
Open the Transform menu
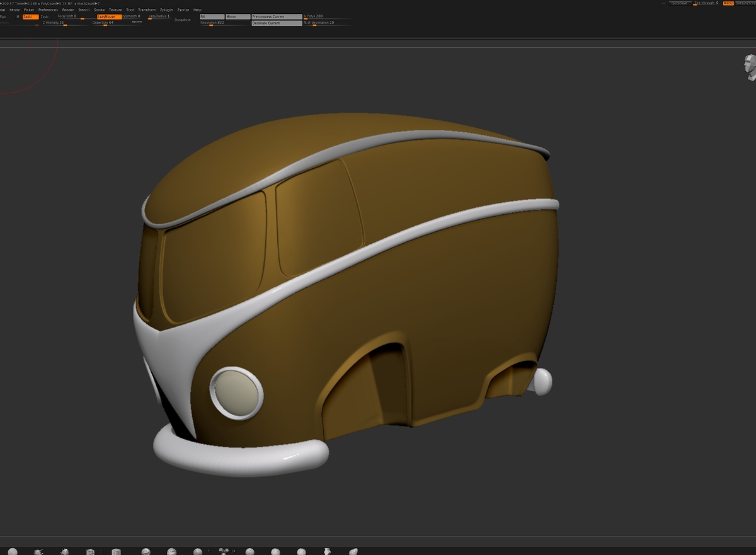[147, 10]
